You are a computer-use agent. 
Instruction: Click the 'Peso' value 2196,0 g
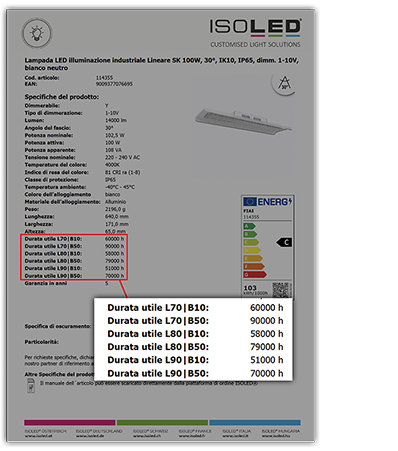(115, 209)
